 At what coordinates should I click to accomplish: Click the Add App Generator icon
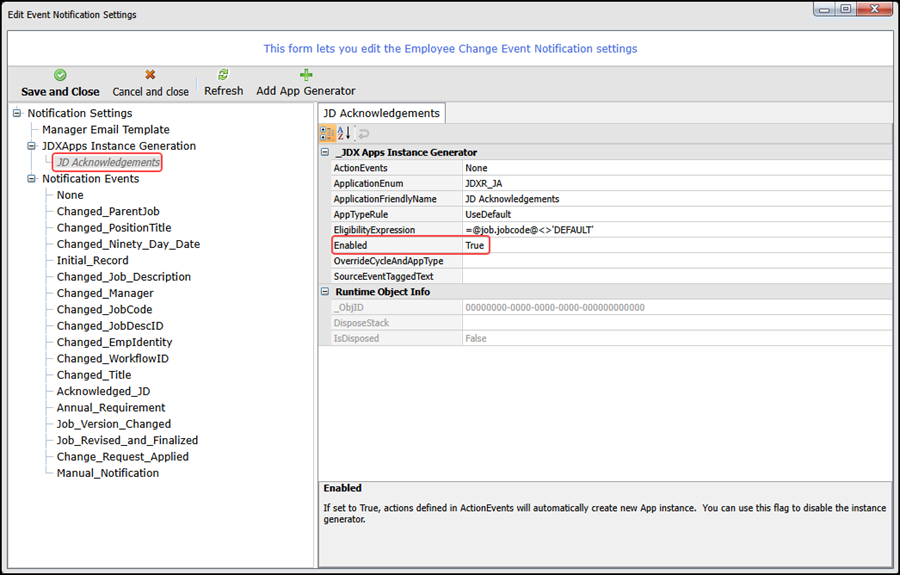coord(306,75)
